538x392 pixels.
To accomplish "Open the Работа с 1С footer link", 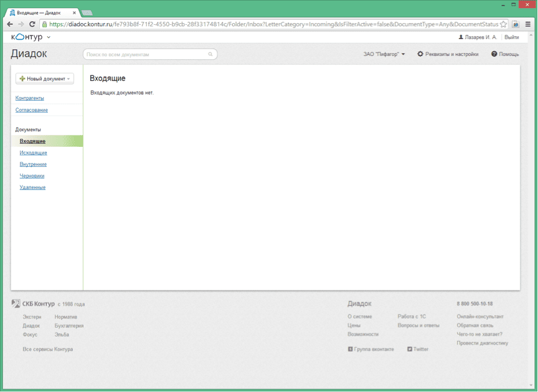I will [x=412, y=316].
